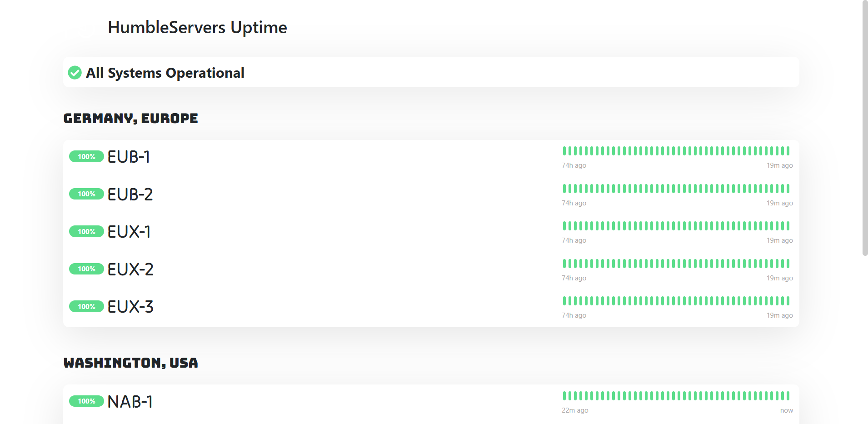The image size is (868, 424).
Task: Click the green checkmark status icon
Action: point(75,72)
